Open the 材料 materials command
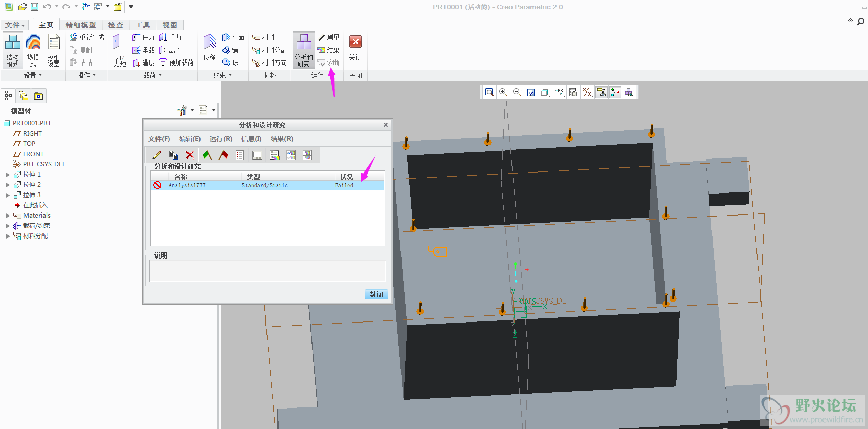 263,37
